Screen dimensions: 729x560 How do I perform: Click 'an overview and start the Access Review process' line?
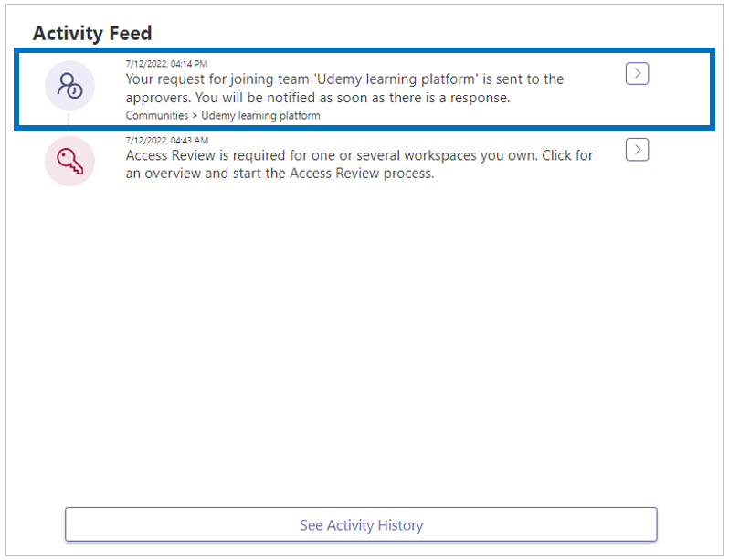(280, 174)
